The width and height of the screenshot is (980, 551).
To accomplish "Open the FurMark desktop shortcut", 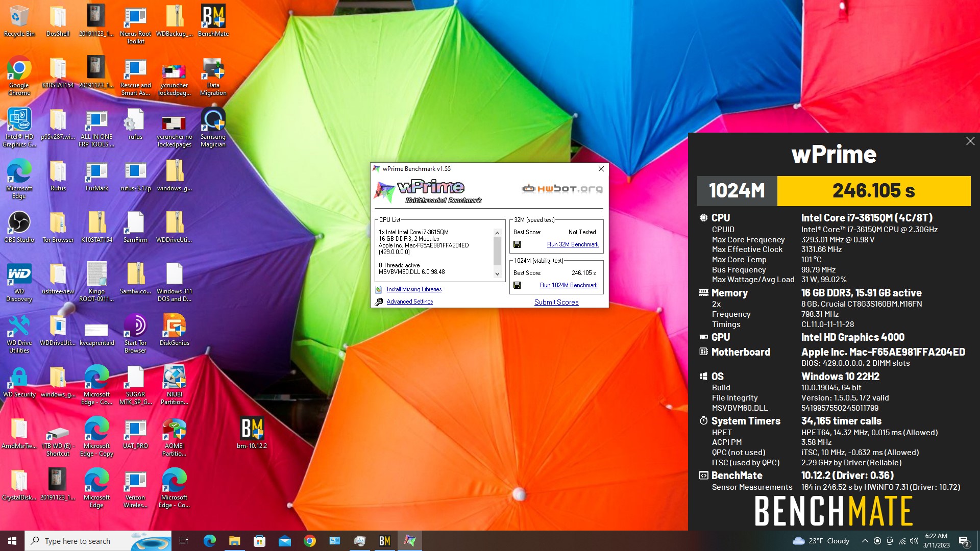I will tap(97, 176).
